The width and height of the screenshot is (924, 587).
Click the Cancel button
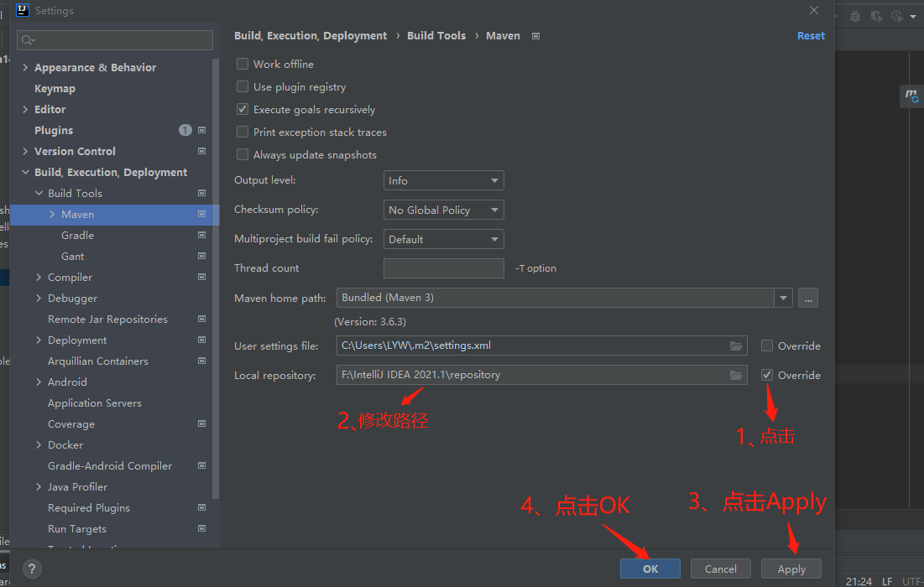[x=720, y=569]
